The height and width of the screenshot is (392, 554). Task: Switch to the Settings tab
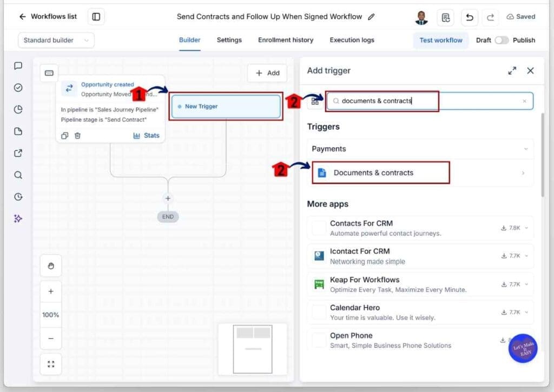coord(229,40)
